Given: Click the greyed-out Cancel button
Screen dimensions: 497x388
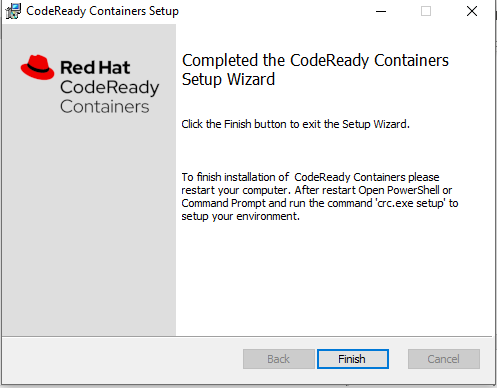Looking at the screenshot, I should click(x=444, y=359).
